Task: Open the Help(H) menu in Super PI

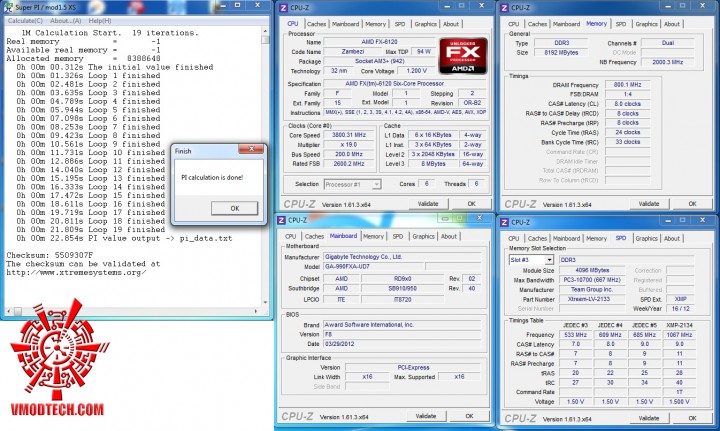Action: point(100,21)
